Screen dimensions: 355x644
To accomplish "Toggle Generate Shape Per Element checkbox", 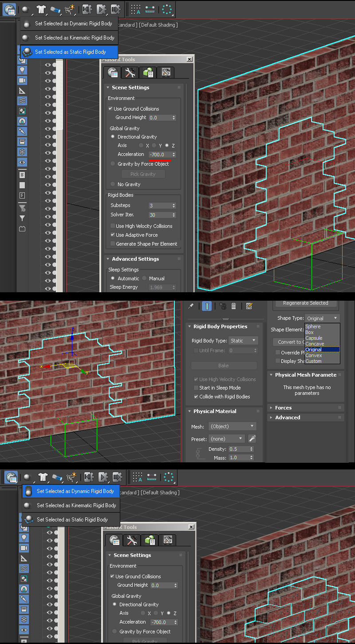I will tap(113, 244).
